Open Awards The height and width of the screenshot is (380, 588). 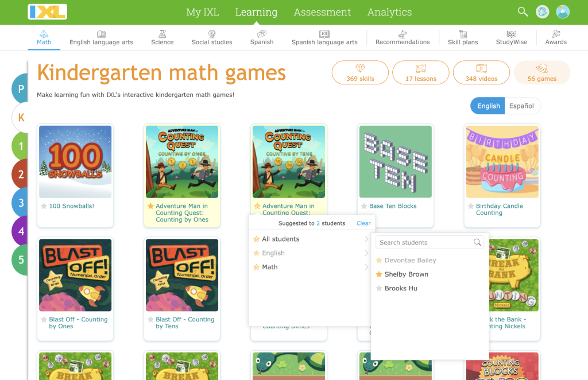pos(556,37)
